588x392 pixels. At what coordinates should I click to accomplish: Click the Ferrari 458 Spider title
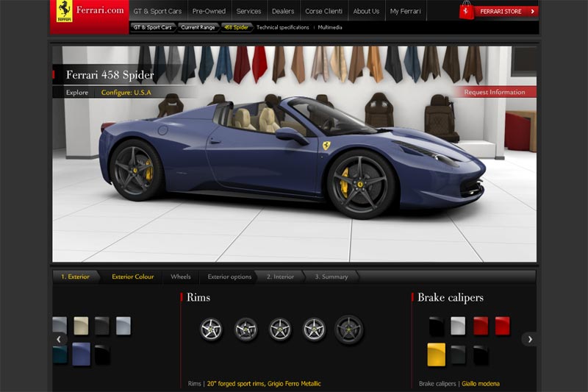pos(110,74)
